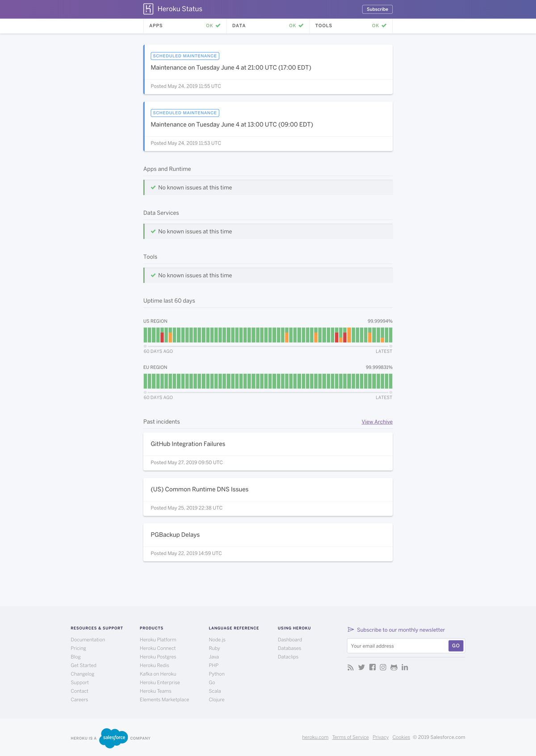Open the Facebook icon in footer
536x756 pixels.
click(373, 668)
